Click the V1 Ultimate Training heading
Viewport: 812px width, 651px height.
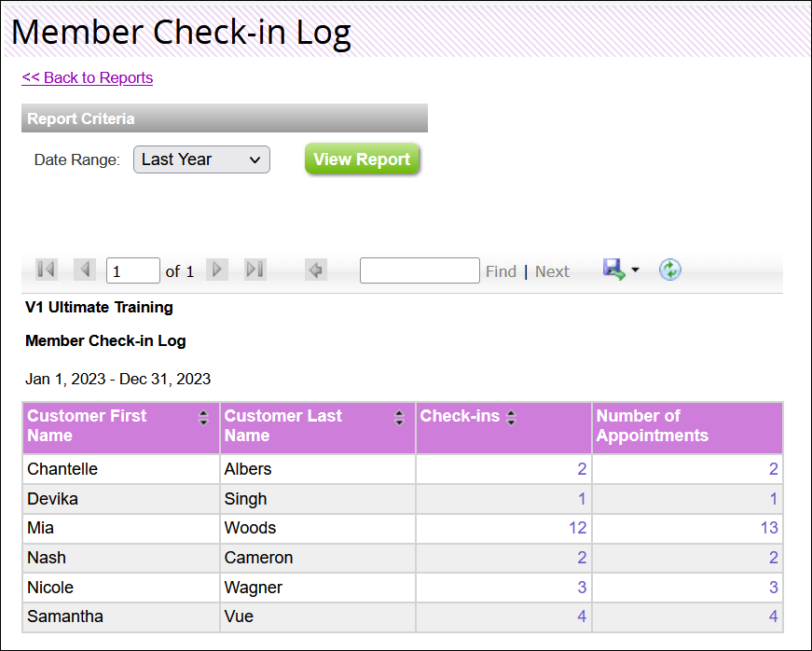coord(99,308)
